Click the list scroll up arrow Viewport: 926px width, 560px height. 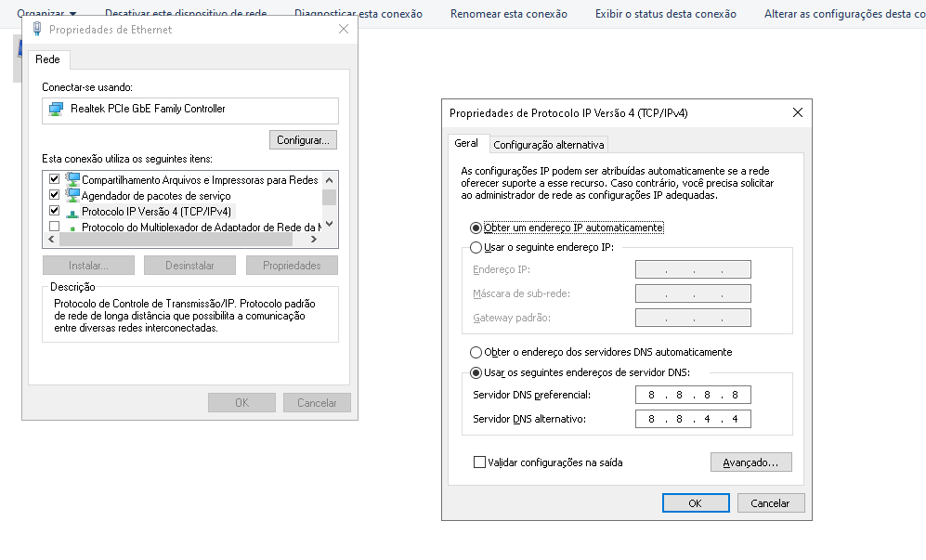point(330,179)
